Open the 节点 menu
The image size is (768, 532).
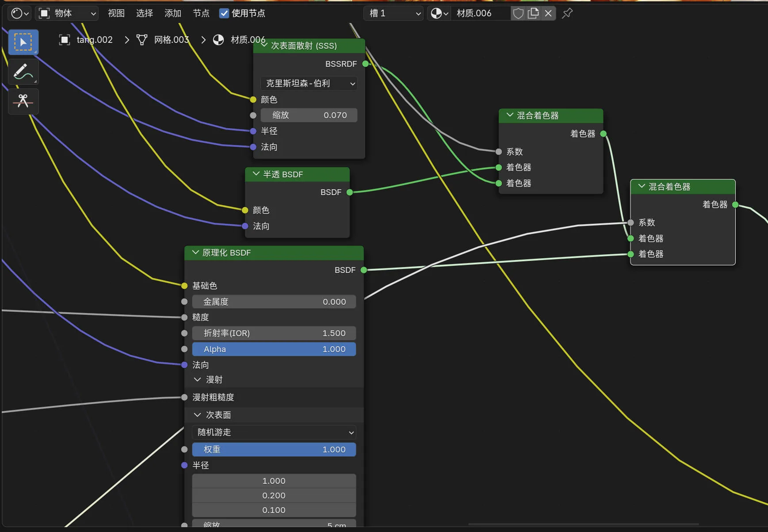201,13
